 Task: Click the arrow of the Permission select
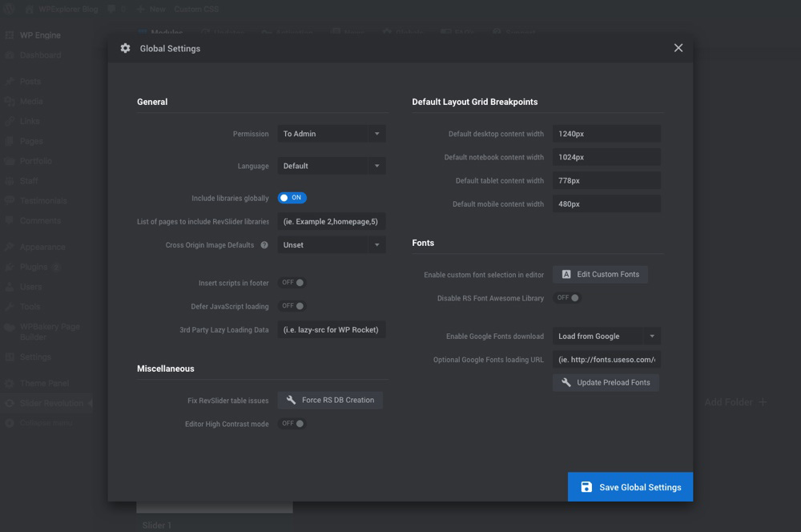pyautogui.click(x=377, y=134)
